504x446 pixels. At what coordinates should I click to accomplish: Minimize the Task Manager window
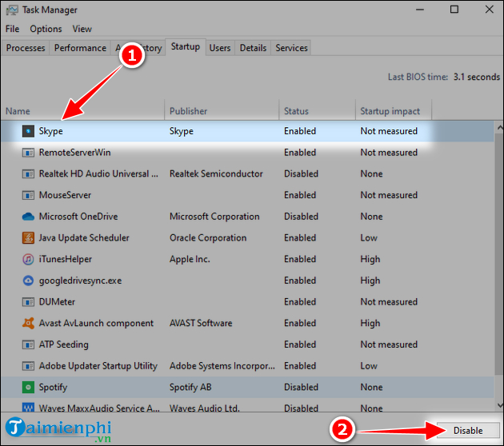pos(420,10)
